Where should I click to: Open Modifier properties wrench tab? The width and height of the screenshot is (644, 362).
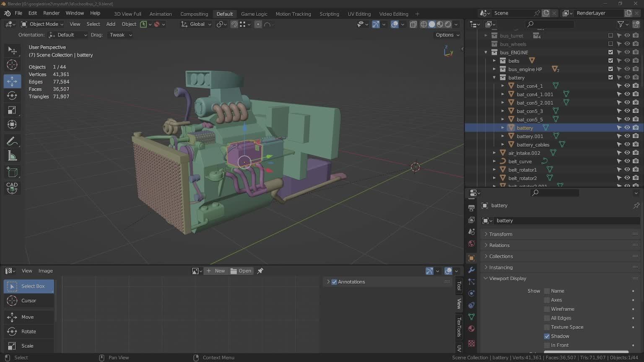pos(471,270)
